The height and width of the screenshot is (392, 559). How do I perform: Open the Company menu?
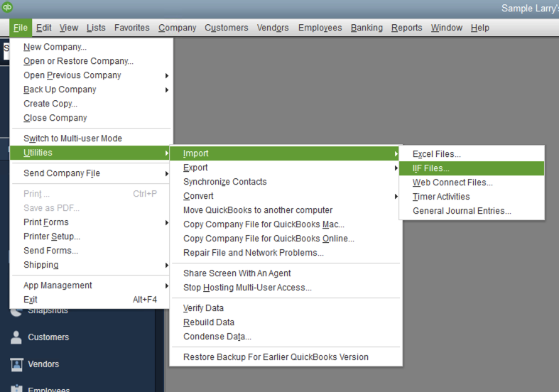[177, 28]
